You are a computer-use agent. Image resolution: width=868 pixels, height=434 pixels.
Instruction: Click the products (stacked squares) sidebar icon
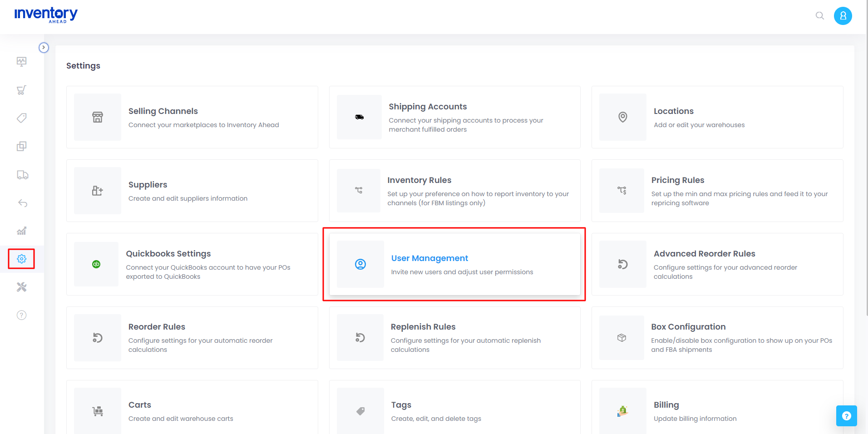(21, 146)
